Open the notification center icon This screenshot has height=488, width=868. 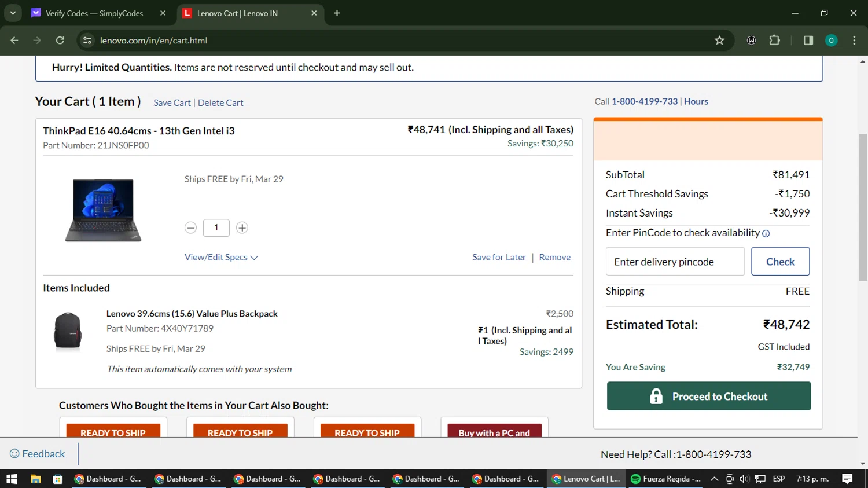(x=847, y=479)
